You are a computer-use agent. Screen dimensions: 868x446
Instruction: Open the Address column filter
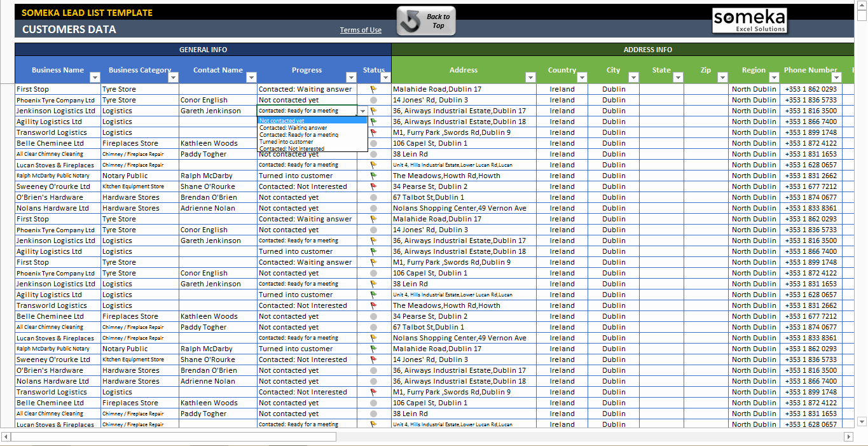pos(530,78)
